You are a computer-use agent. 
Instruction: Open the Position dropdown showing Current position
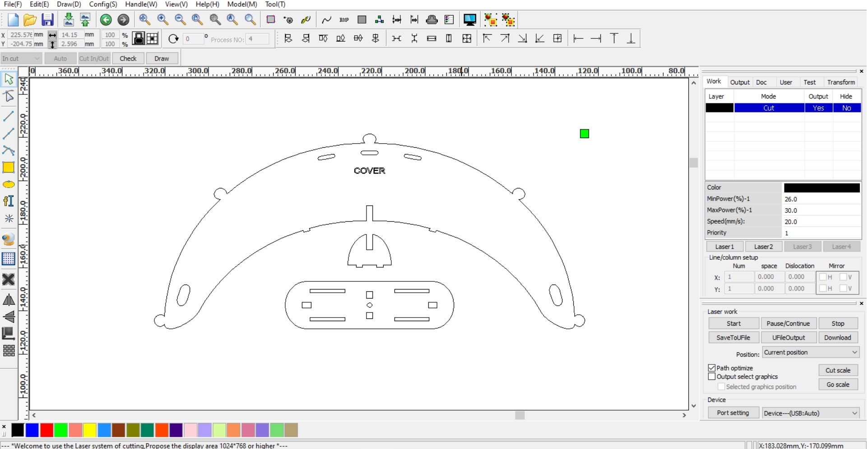tap(811, 353)
